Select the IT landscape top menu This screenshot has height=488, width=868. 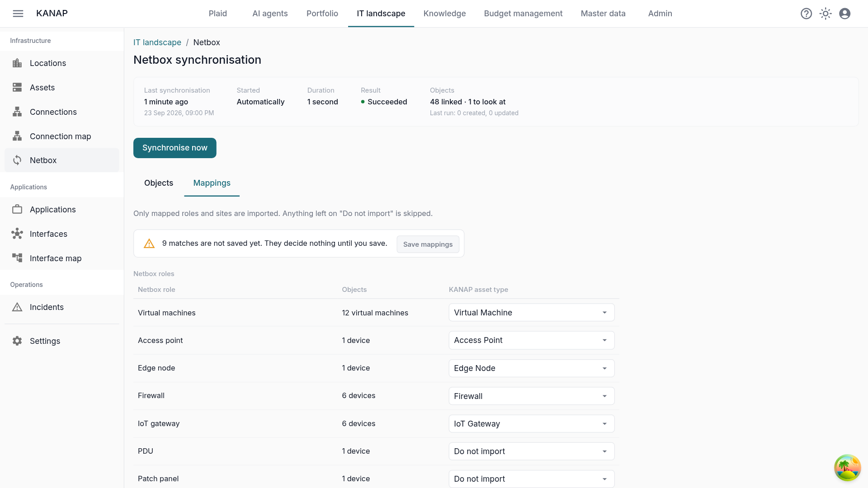pyautogui.click(x=381, y=14)
